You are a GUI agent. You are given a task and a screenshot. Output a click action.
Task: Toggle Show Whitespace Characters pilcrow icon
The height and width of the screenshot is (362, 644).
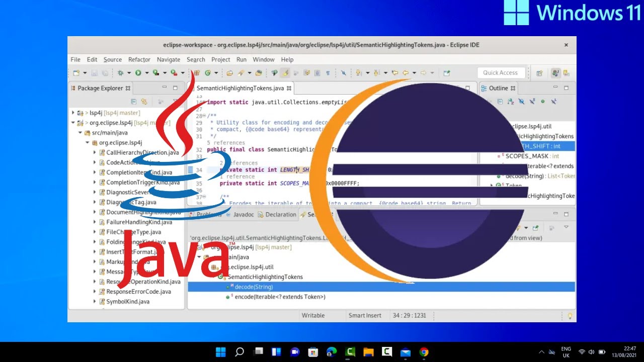tap(328, 73)
